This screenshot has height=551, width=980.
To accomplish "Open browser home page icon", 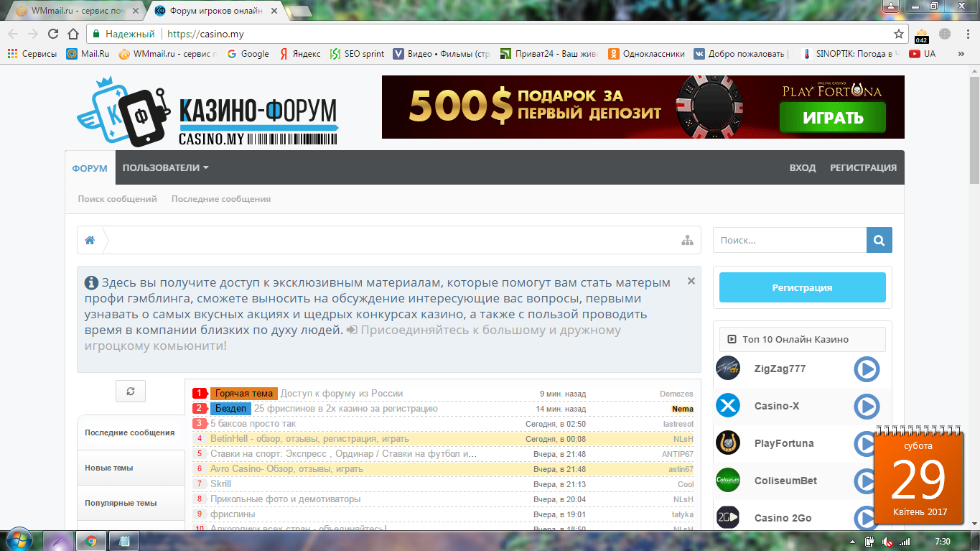I will [73, 34].
